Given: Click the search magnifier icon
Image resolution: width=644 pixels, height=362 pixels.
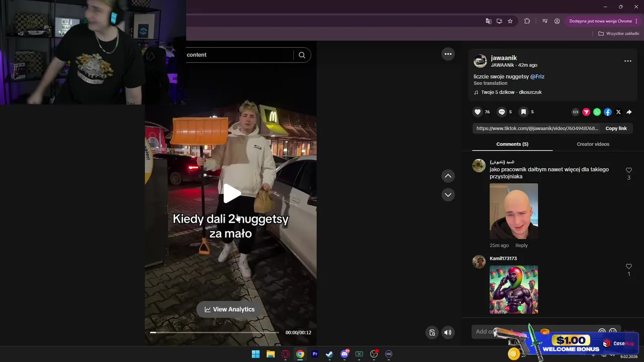Looking at the screenshot, I should point(302,55).
